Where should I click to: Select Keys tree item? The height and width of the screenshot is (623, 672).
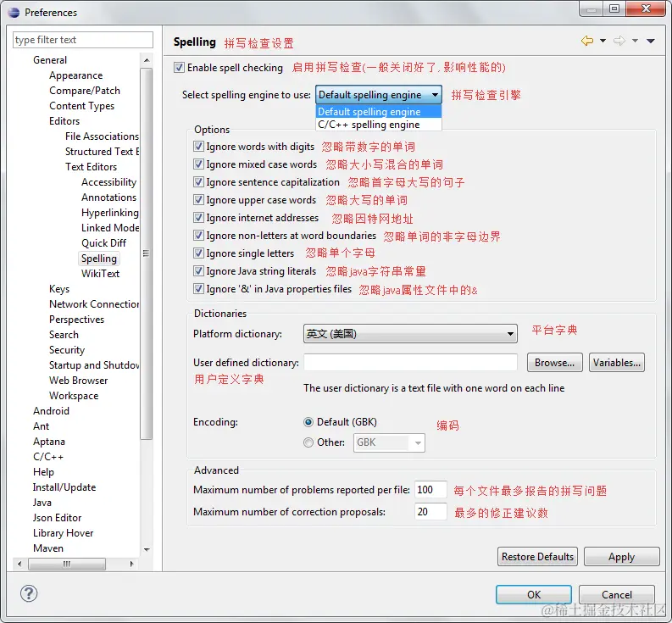tap(59, 289)
